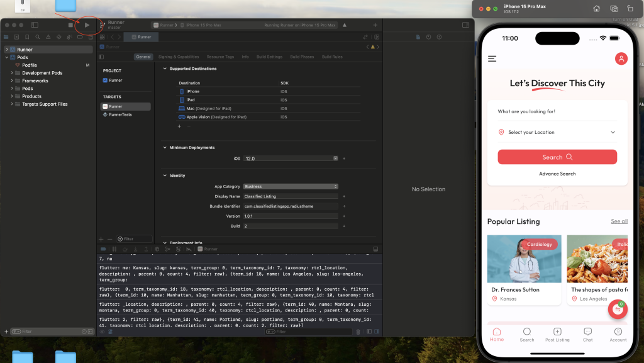Viewport: 644px width, 363px height.
Task: Click the Bundle Identifier field
Action: coord(291,206)
